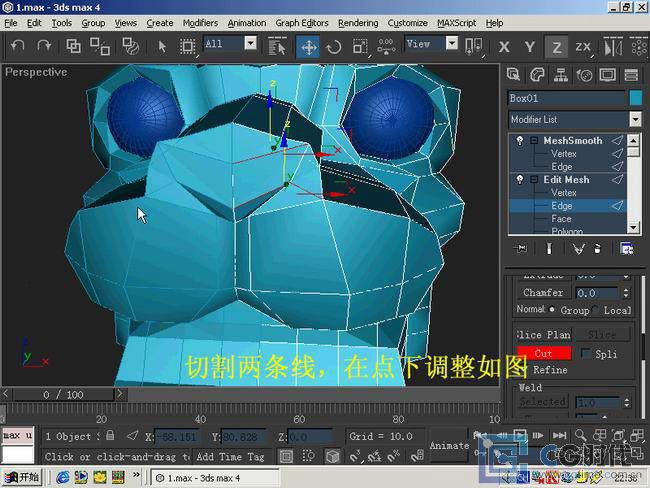Restrict transform to the Y axis
The height and width of the screenshot is (488, 650).
pyautogui.click(x=530, y=47)
